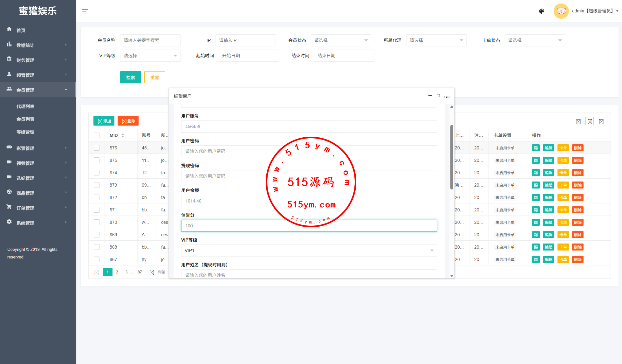The width and height of the screenshot is (622, 364).
Task: Open the 会员状态 filter dropdown
Action: [x=341, y=40]
